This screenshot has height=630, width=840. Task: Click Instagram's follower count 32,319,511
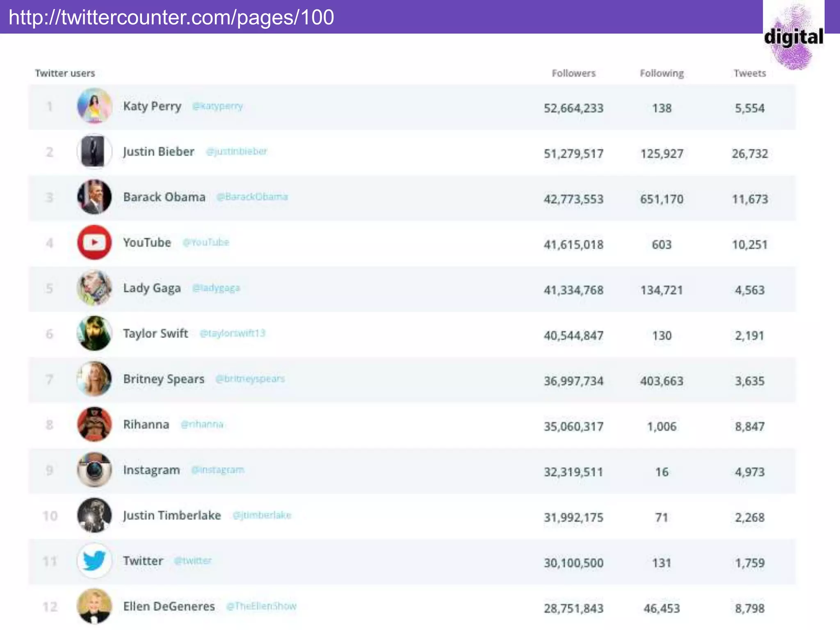click(573, 472)
